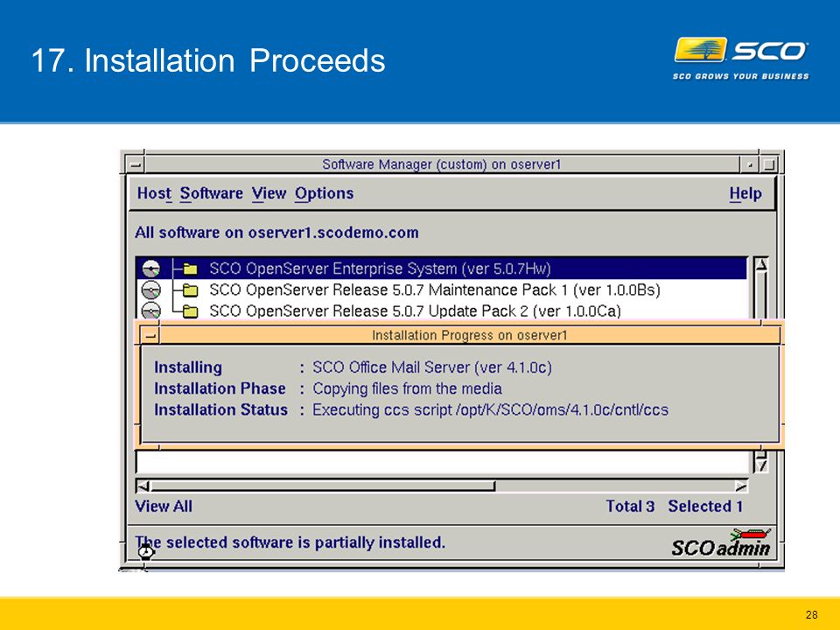Open the Software menu
The width and height of the screenshot is (840, 630).
(211, 193)
